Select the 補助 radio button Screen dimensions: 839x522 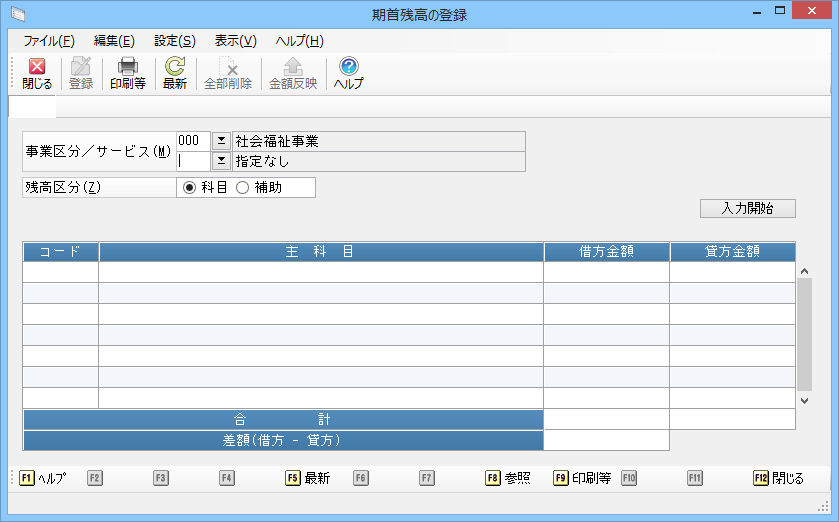[x=241, y=188]
